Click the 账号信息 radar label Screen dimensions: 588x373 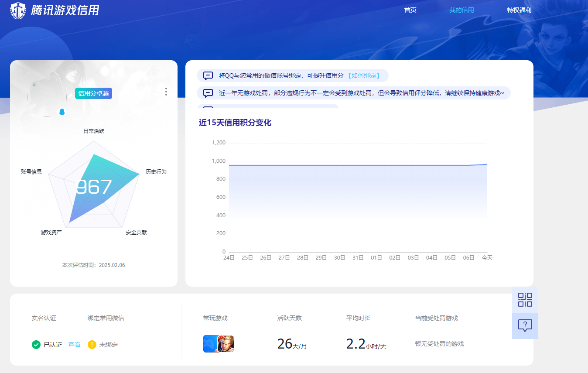[x=31, y=172]
